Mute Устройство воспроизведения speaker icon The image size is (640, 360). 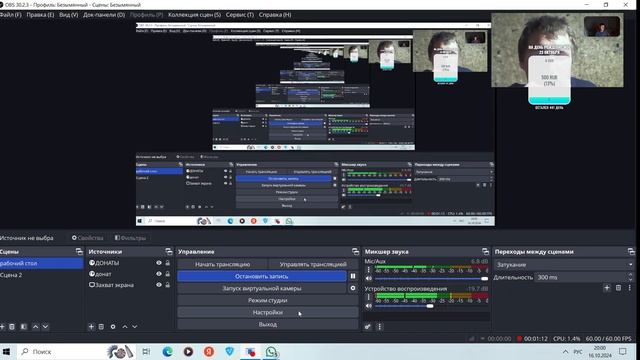click(x=369, y=306)
